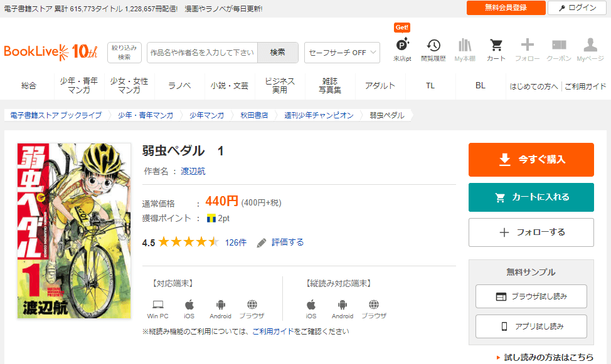Click the 弱虫ペダル book cover thumbnail
The height and width of the screenshot is (364, 611).
tap(74, 231)
